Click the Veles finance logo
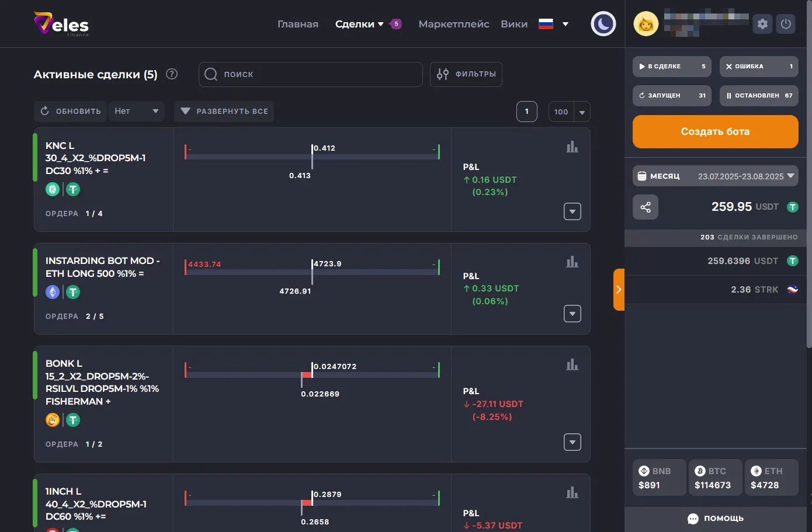 tap(61, 24)
